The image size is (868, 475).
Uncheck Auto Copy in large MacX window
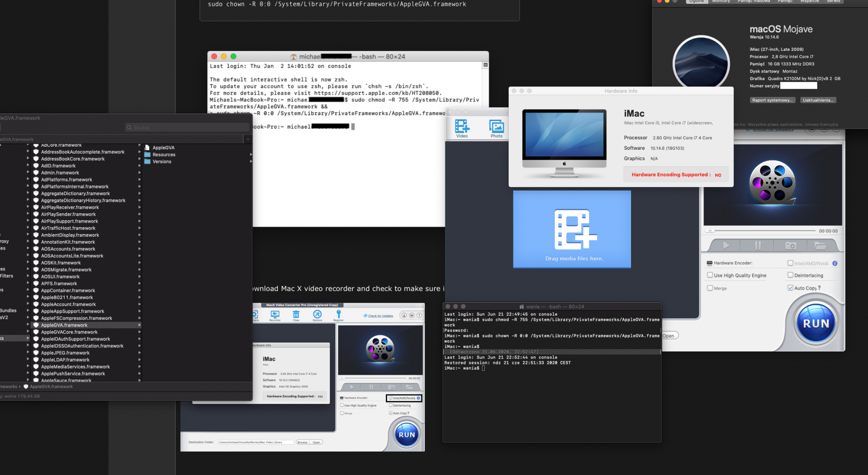[x=790, y=287]
